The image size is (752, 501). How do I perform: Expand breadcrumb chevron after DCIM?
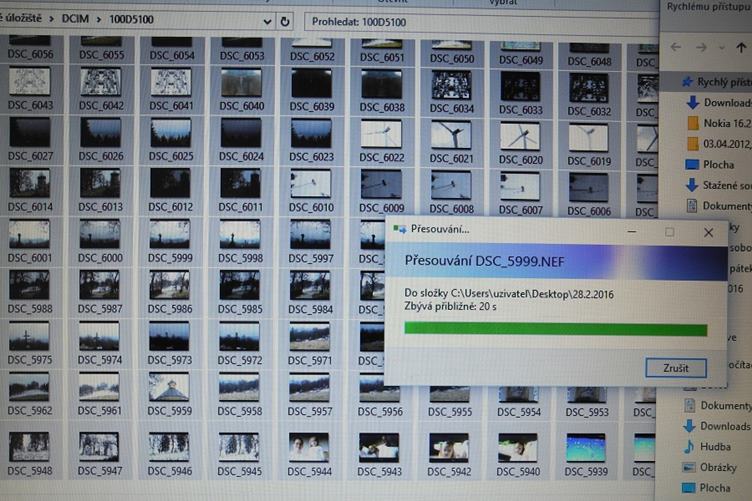pos(99,20)
